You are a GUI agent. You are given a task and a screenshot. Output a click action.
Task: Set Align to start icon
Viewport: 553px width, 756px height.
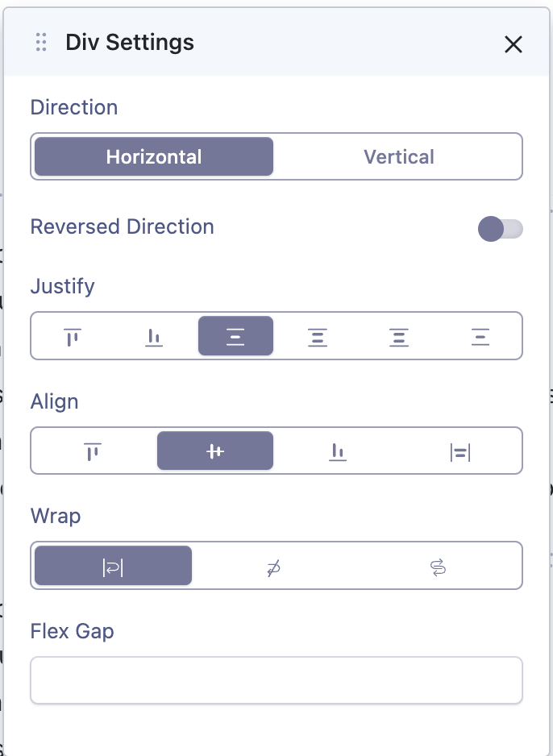coord(94,451)
